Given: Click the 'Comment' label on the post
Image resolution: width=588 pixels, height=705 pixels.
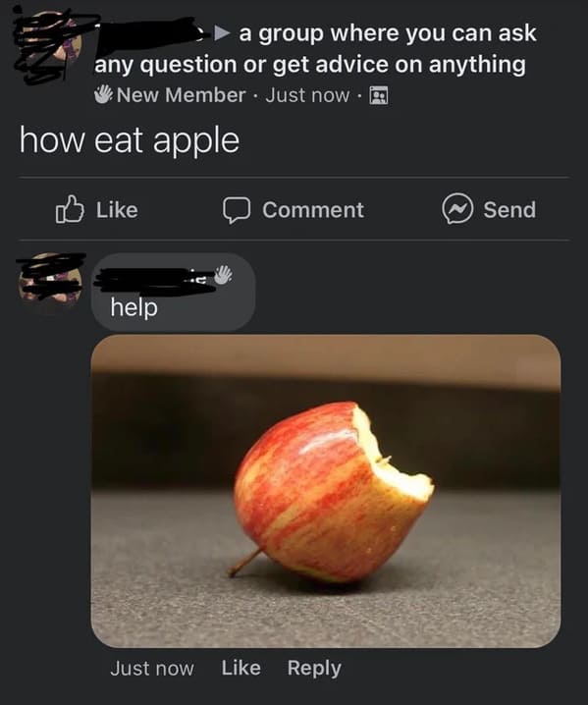Looking at the screenshot, I should click(x=313, y=210).
